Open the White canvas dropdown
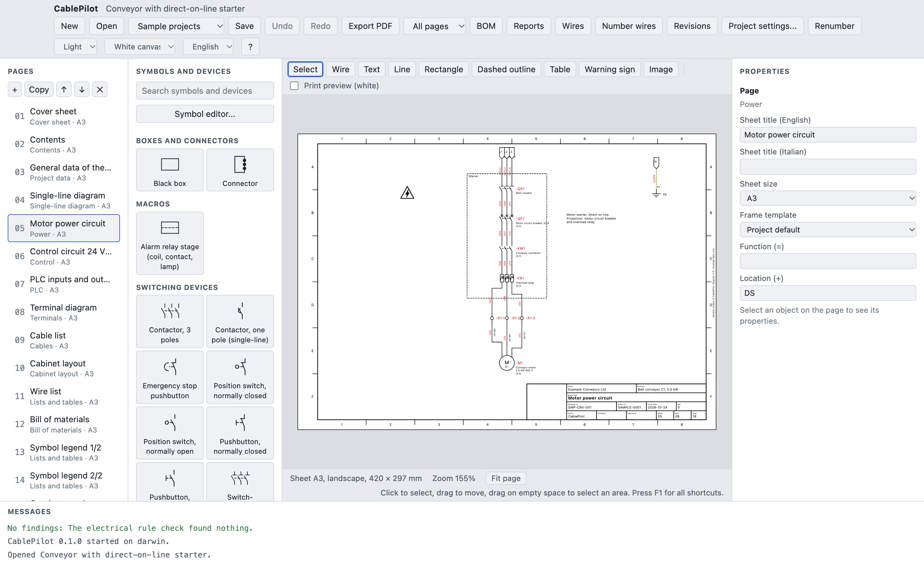 pos(140,47)
